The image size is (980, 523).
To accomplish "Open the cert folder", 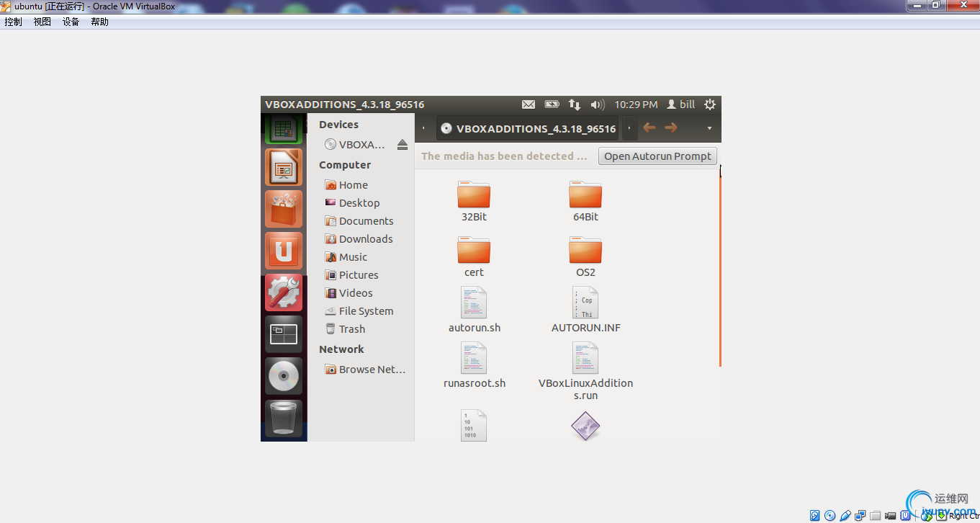I will (474, 257).
